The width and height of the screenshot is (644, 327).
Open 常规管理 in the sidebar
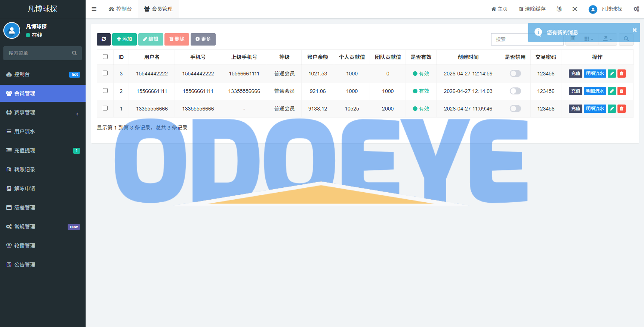coord(43,227)
